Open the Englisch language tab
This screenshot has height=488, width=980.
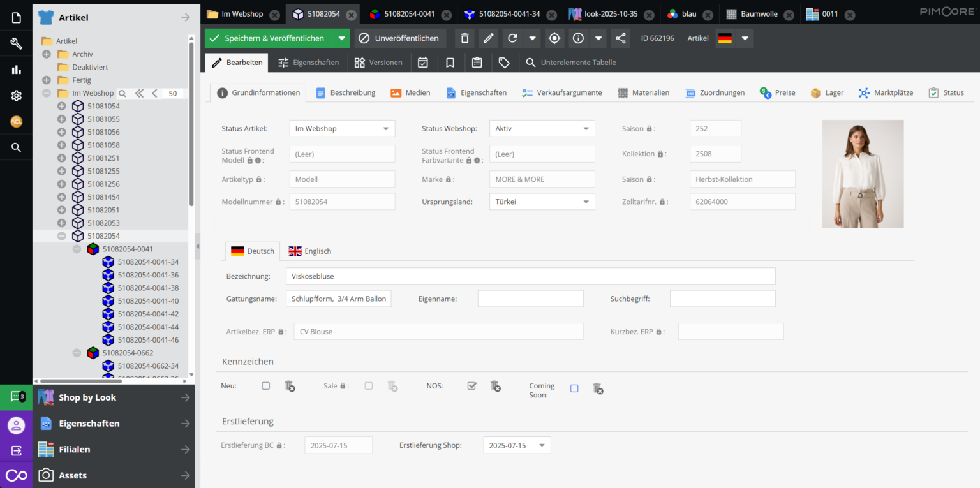(x=309, y=251)
